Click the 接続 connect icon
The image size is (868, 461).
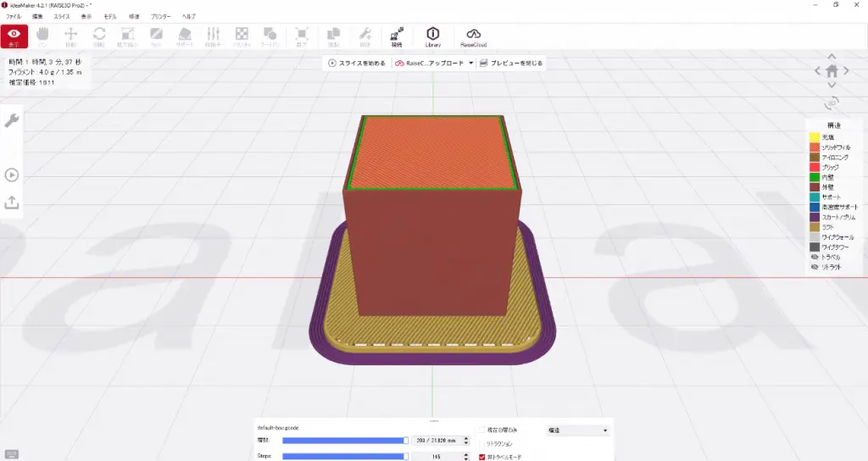pos(396,36)
